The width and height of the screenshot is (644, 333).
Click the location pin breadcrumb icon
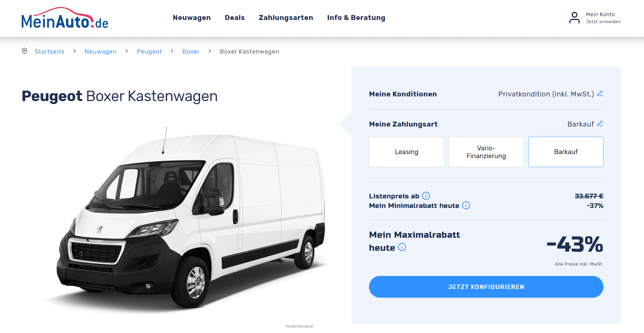coord(25,51)
